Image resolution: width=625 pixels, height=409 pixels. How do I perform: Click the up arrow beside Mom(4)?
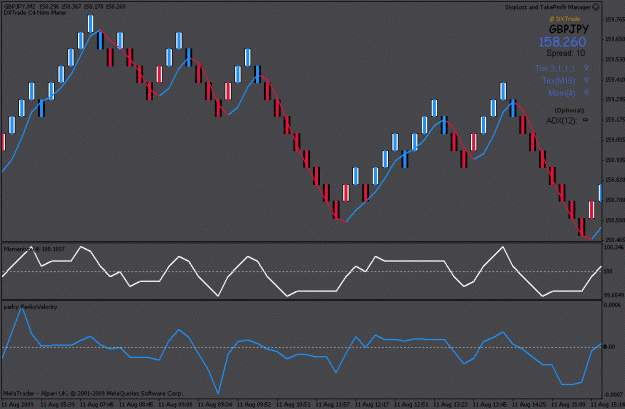586,92
